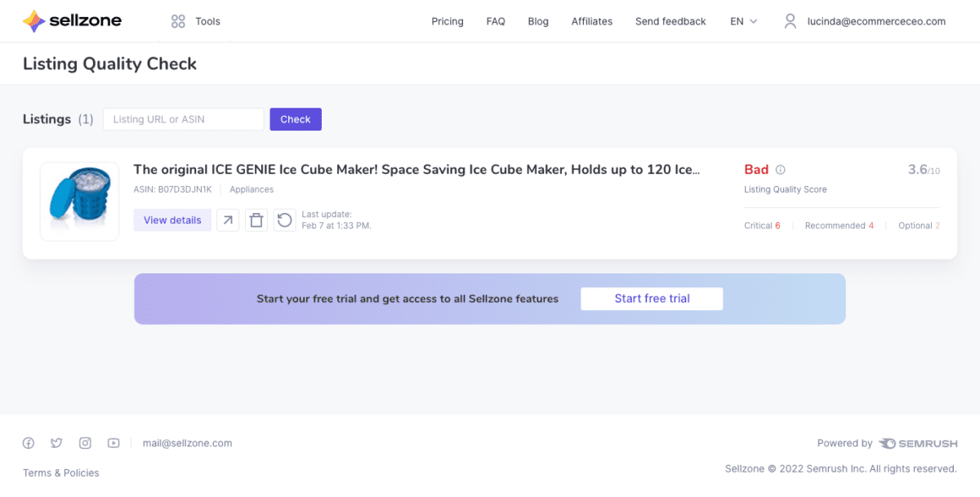Go to the Pricing page
Viewport: 980px width, 497px height.
[448, 21]
